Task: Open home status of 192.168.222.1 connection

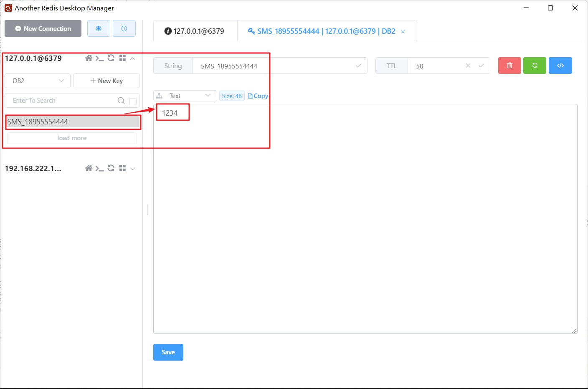Action: pos(89,168)
